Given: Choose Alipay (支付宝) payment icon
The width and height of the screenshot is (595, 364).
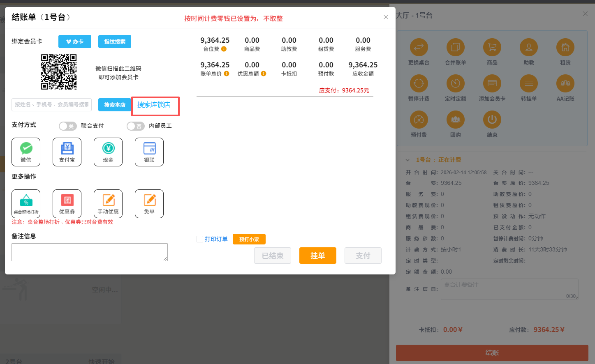Looking at the screenshot, I should 67,152.
